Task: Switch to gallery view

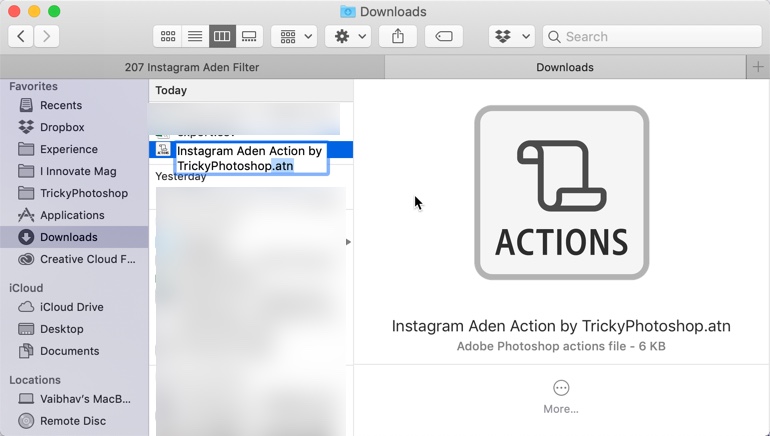Action: click(249, 36)
